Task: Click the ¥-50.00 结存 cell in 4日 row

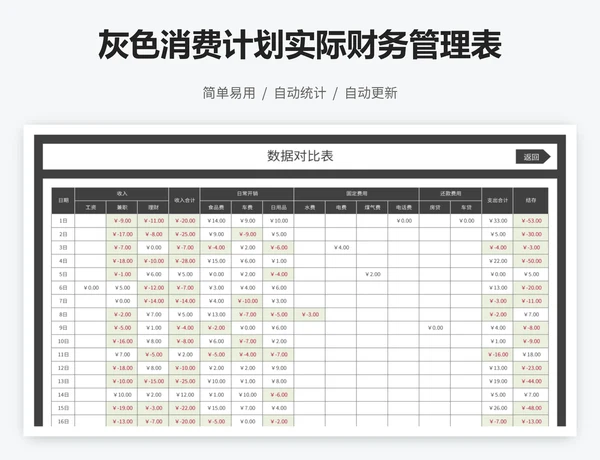Action: coord(531,261)
